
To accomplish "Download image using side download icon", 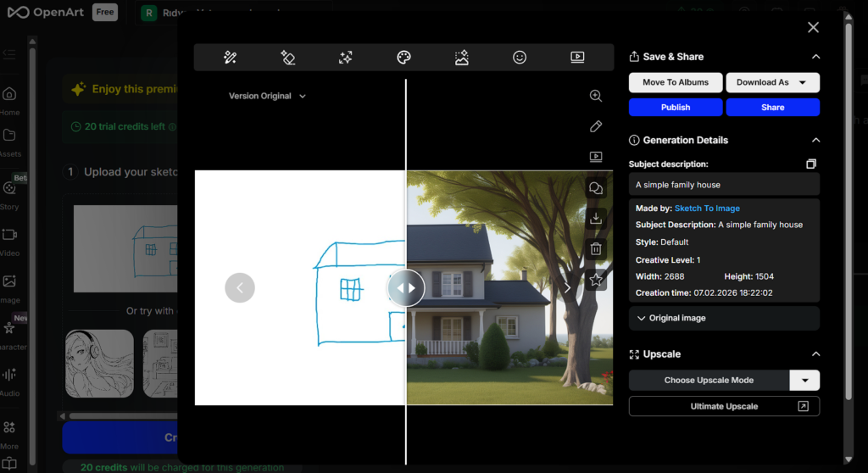I will (596, 218).
